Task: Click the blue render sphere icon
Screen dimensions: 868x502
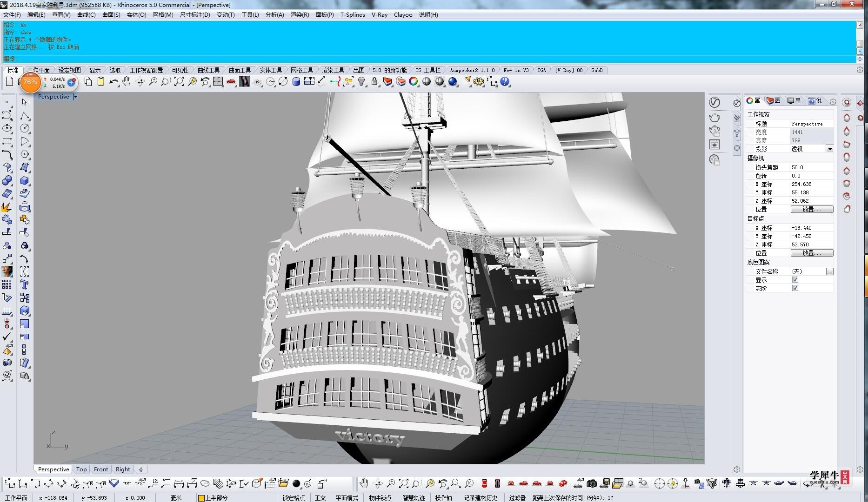Action: 453,82
